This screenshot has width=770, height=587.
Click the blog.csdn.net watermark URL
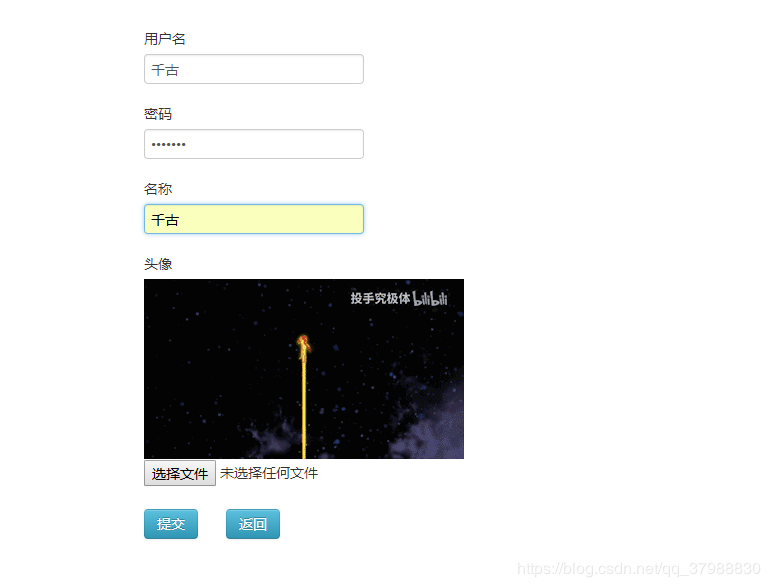[639, 569]
